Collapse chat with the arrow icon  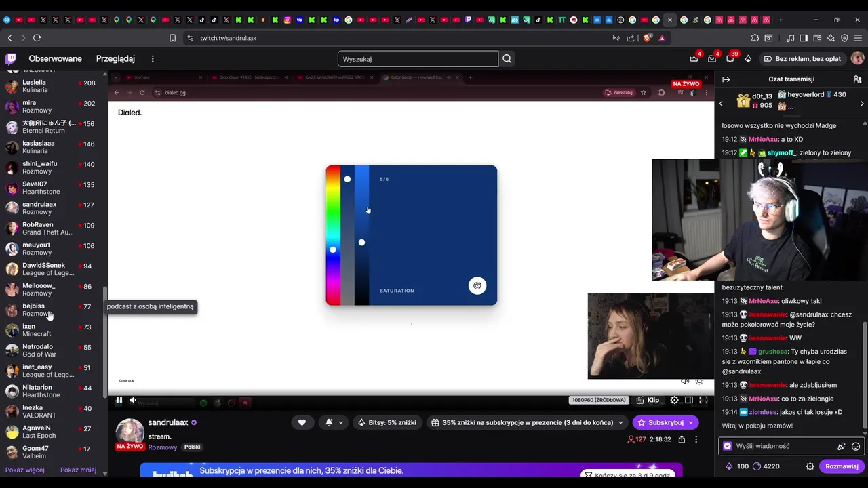tap(726, 79)
